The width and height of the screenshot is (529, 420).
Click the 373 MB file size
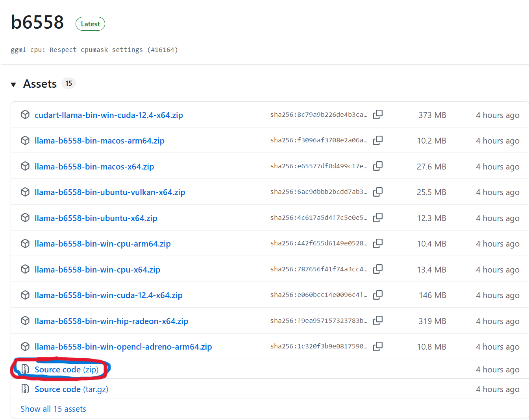pyautogui.click(x=432, y=115)
